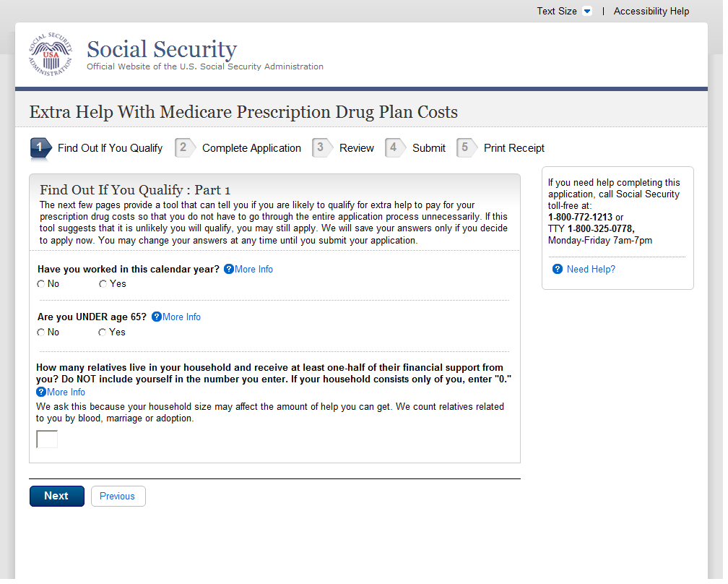Image resolution: width=728 pixels, height=584 pixels.
Task: Click the question mark icon beside Need Help
Action: tap(558, 269)
